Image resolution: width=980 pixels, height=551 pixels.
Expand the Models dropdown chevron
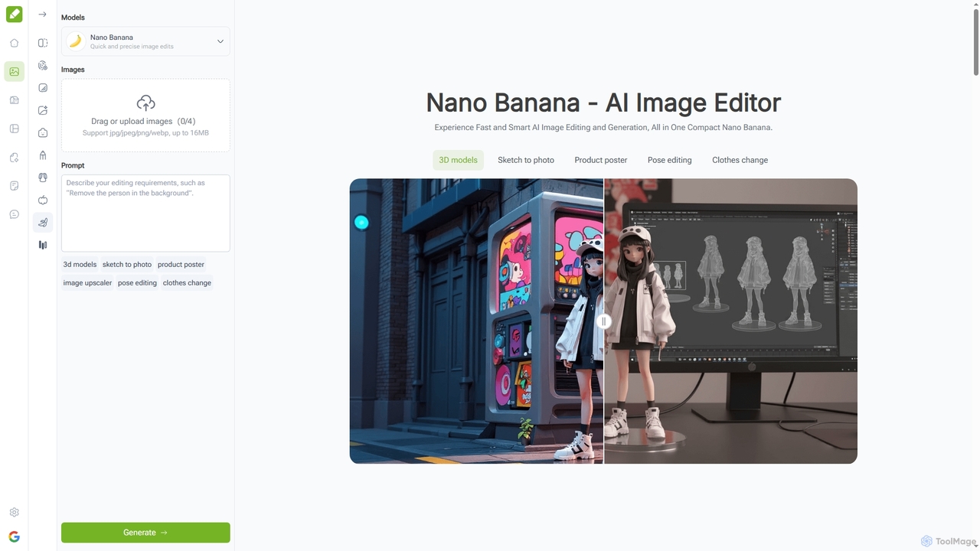pyautogui.click(x=220, y=41)
